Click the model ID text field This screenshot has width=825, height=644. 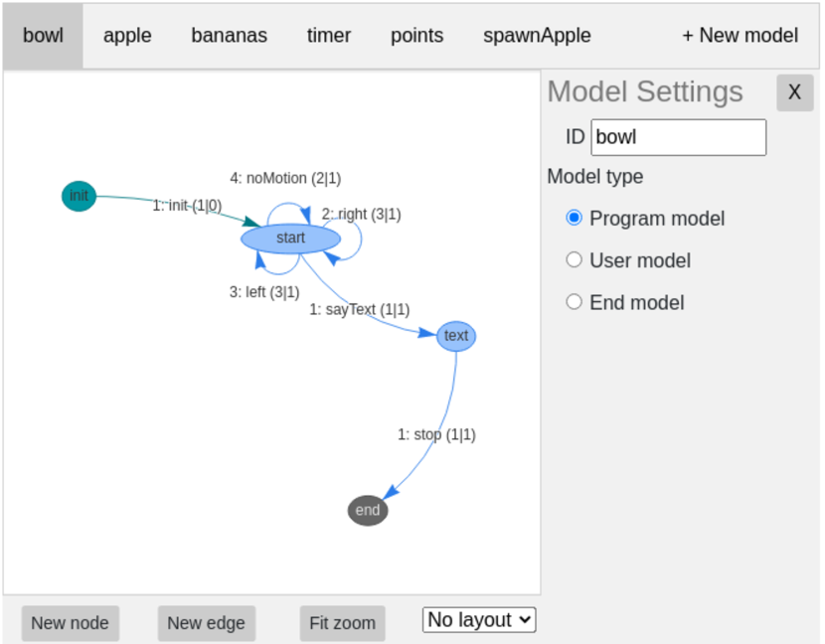point(678,137)
